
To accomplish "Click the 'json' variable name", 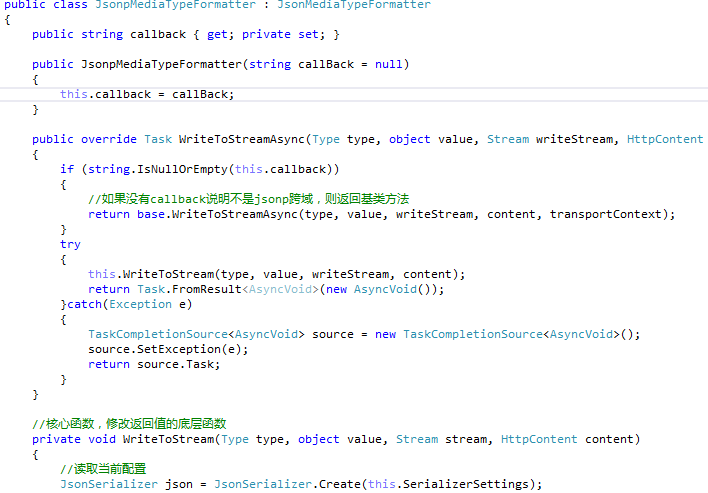I will coord(179,484).
